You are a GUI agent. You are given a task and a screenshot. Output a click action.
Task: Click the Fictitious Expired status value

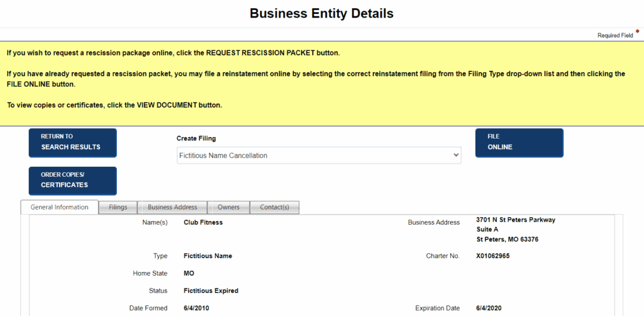pyautogui.click(x=211, y=291)
